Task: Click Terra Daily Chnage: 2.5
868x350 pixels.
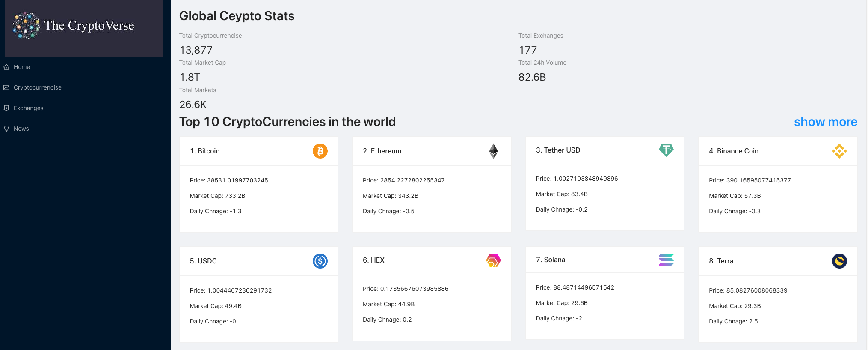Action: [x=733, y=321]
